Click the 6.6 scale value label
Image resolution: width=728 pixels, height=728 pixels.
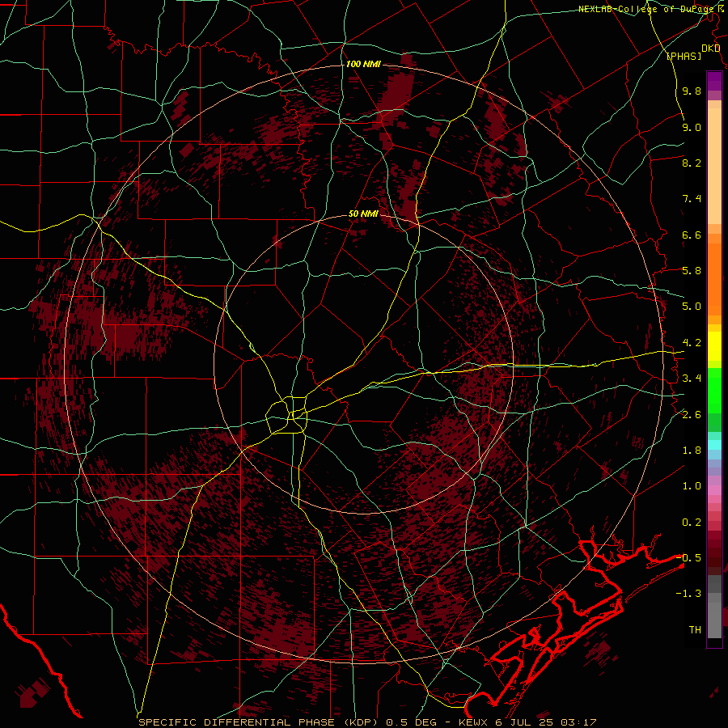(x=692, y=235)
